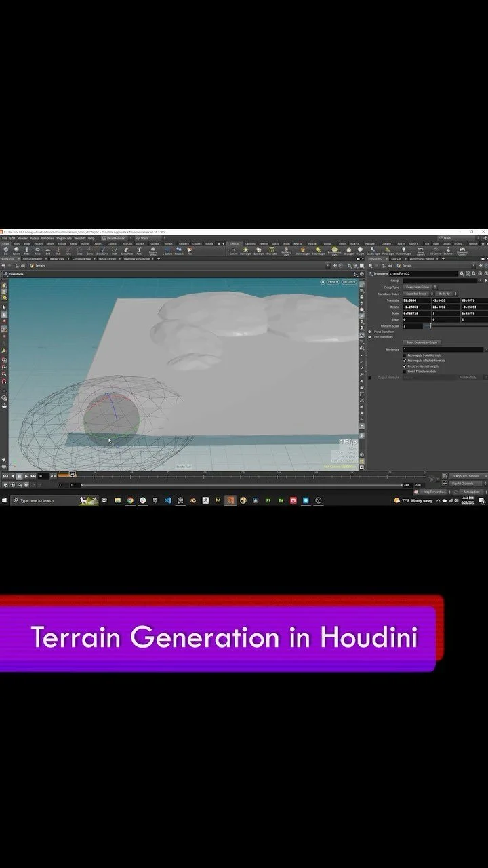488x868 pixels.
Task: Adjust the Uniform Scale slider
Action: click(x=430, y=326)
